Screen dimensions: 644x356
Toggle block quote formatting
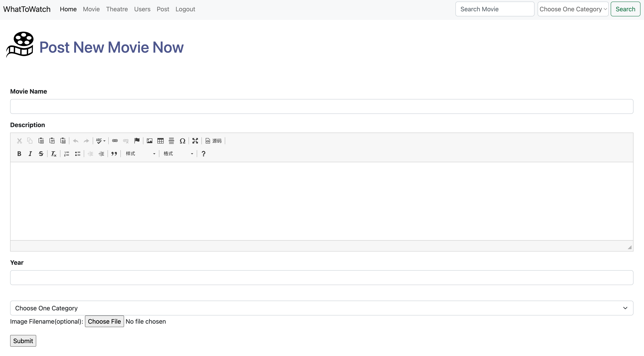pyautogui.click(x=114, y=154)
